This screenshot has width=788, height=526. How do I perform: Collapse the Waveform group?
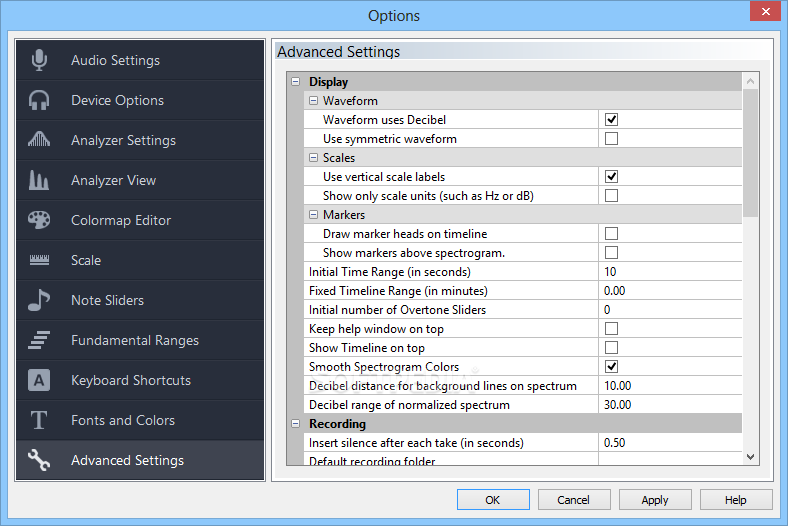pyautogui.click(x=312, y=101)
